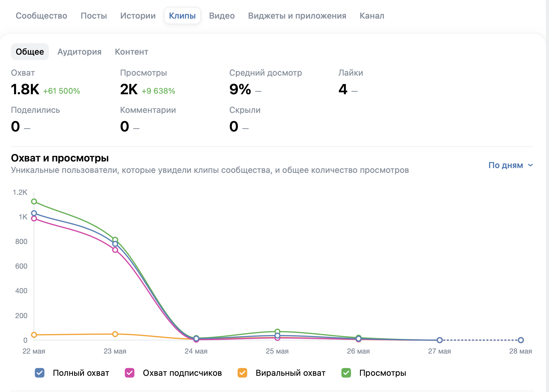Go to the Истории tab
The image size is (549, 392).
pyautogui.click(x=138, y=16)
